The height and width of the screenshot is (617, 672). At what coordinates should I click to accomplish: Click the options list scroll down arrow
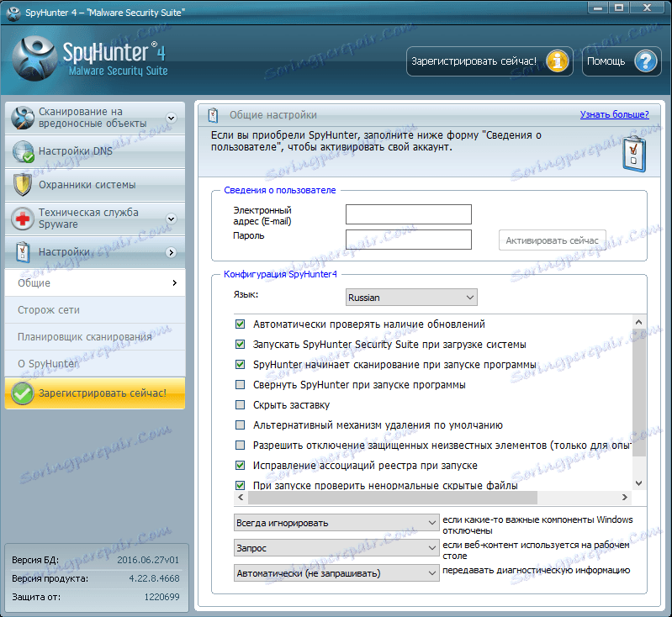click(x=638, y=483)
